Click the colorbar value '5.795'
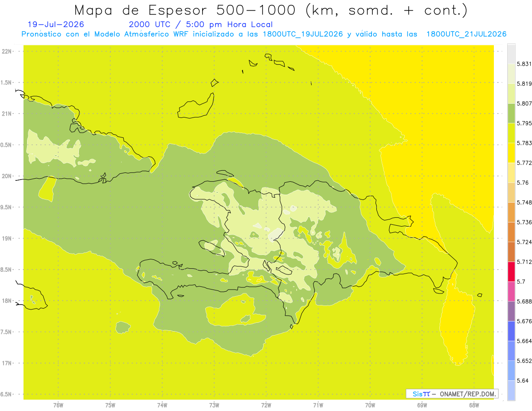Viewport: 532px width, 411px height. (x=523, y=123)
